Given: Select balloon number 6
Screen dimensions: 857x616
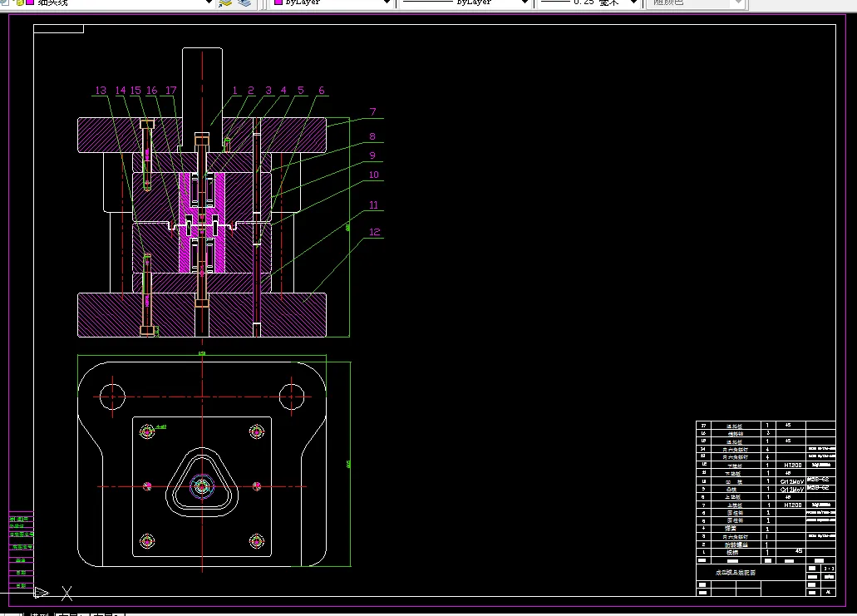Looking at the screenshot, I should point(322,90).
